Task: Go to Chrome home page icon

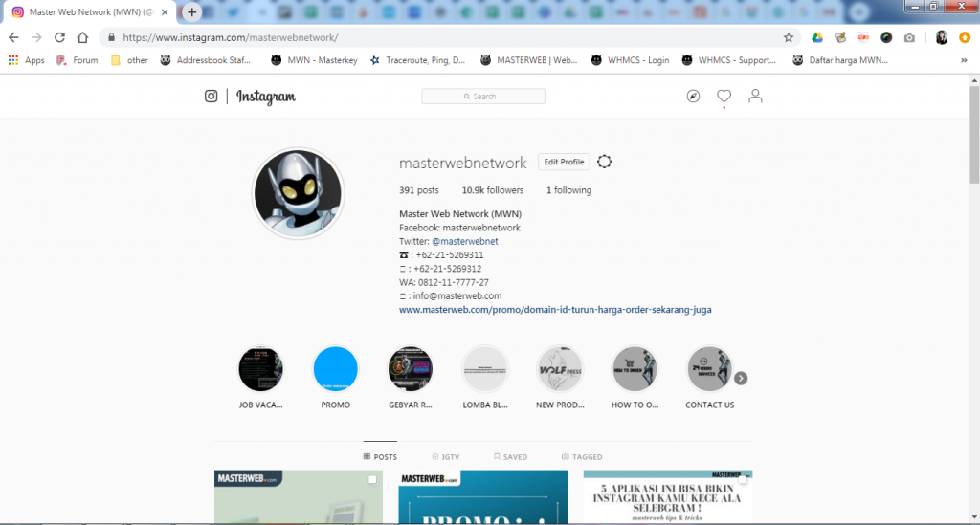Action: pos(83,37)
